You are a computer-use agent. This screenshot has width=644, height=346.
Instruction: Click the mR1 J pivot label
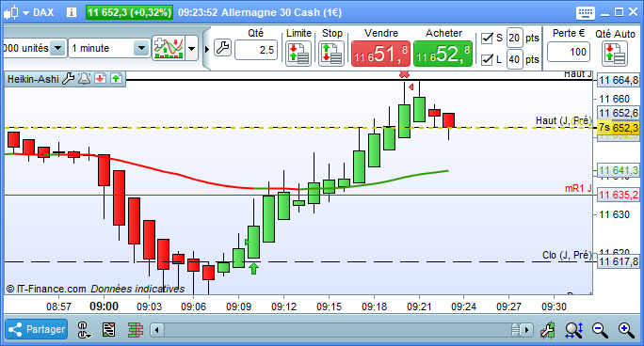pyautogui.click(x=578, y=188)
